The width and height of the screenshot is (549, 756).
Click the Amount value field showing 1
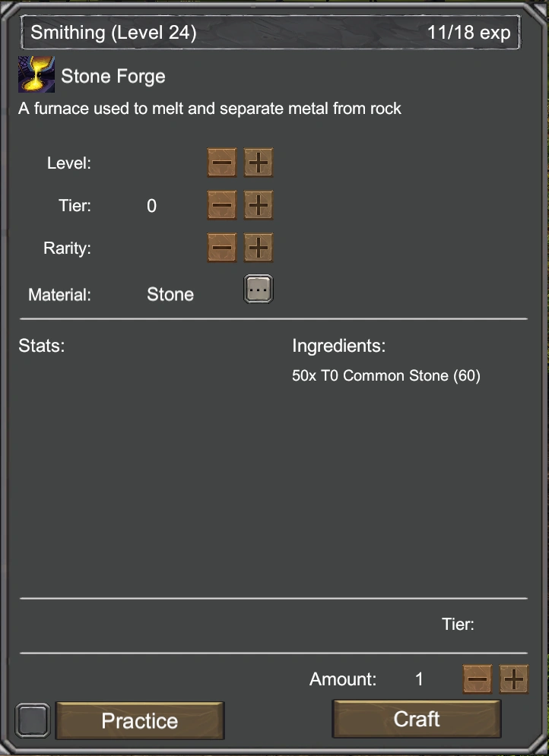pos(419,679)
